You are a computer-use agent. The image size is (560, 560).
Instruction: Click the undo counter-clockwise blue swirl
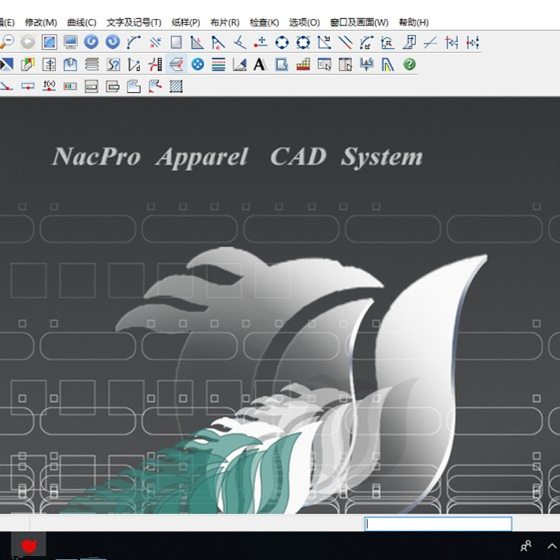(91, 42)
